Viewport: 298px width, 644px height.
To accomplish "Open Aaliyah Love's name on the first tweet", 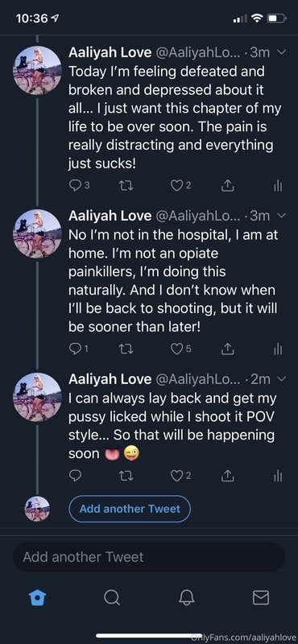I will [x=110, y=52].
